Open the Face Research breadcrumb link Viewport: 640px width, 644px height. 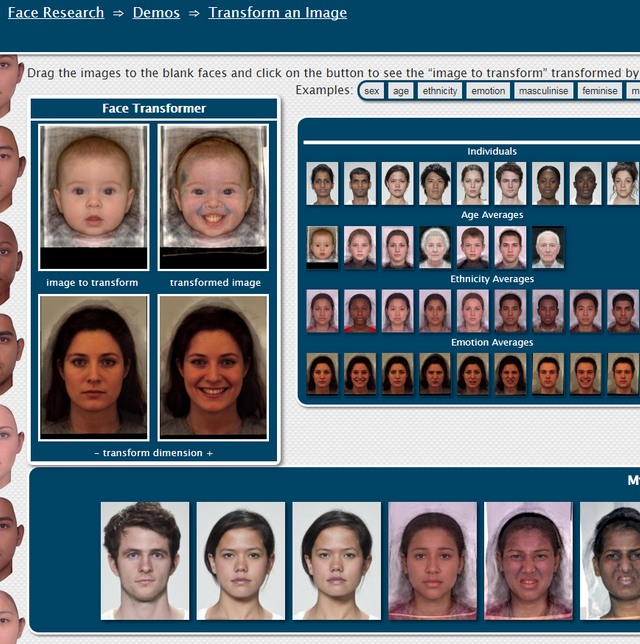tap(56, 13)
